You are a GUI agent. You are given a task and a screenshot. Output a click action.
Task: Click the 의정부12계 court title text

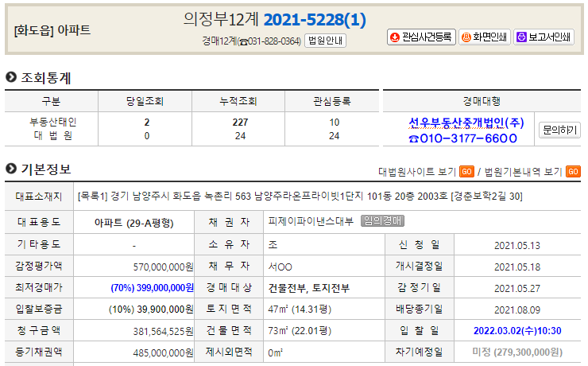(x=221, y=20)
